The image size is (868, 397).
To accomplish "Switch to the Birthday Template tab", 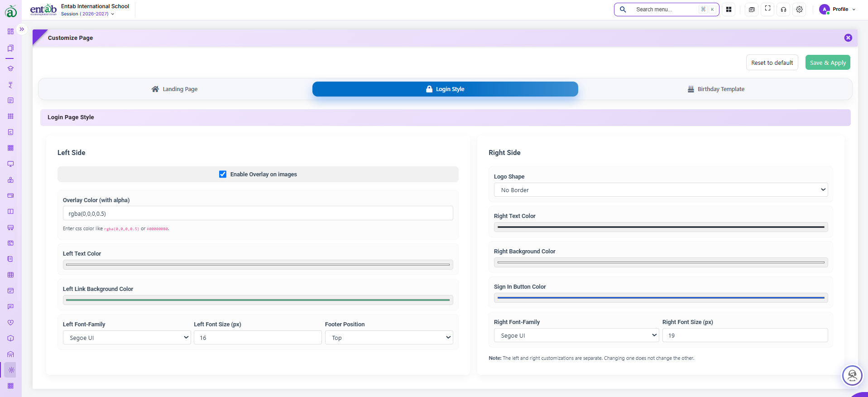I will [x=716, y=89].
